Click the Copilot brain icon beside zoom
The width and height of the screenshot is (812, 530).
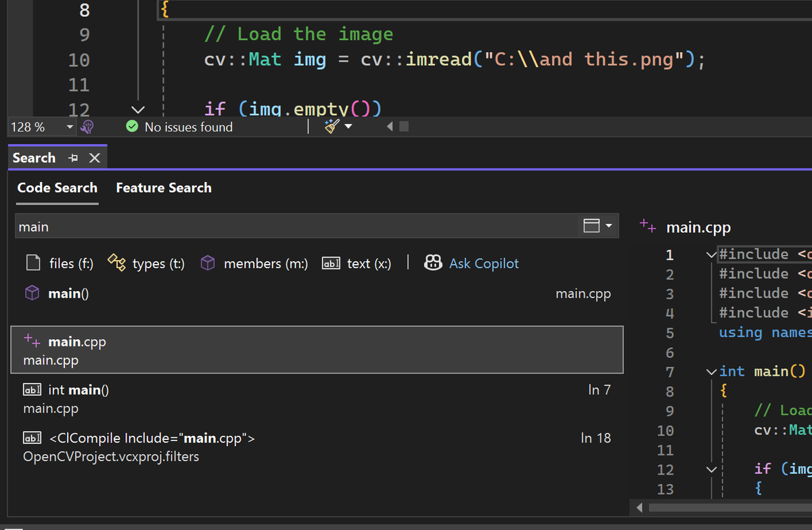[x=87, y=127]
